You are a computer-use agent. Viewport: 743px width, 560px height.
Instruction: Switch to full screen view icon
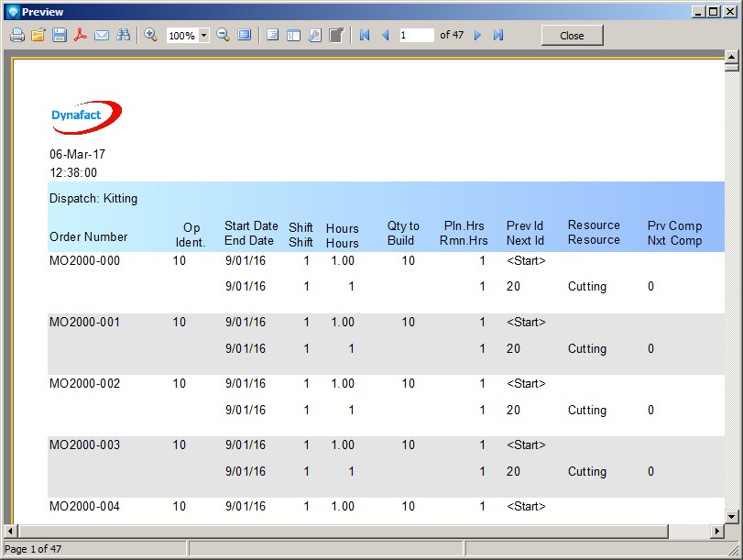coord(245,35)
